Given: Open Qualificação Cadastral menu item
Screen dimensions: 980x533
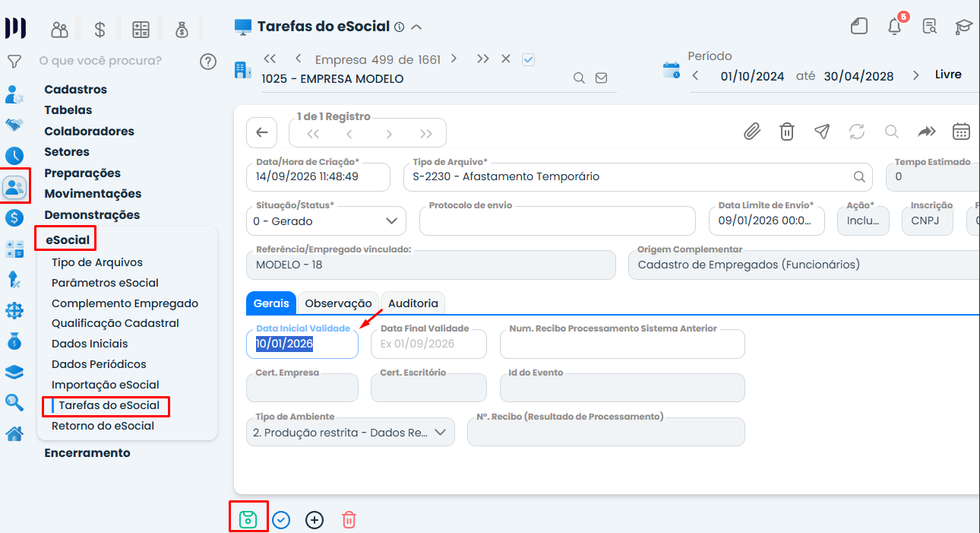Looking at the screenshot, I should pos(115,323).
